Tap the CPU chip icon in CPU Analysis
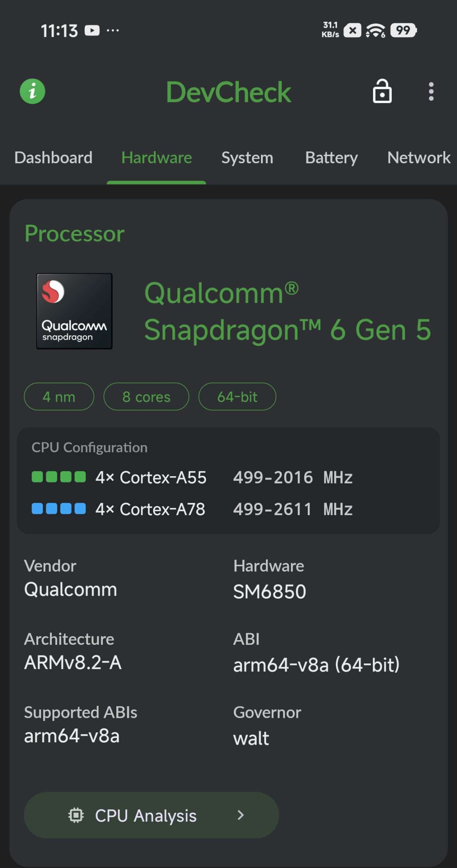457x868 pixels. (76, 815)
